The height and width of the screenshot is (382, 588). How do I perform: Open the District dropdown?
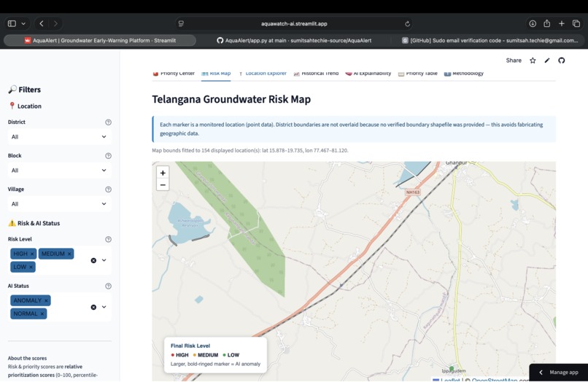click(59, 137)
